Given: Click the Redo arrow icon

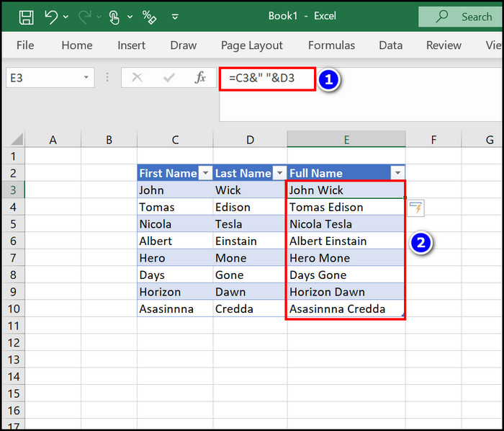Looking at the screenshot, I should click(85, 17).
